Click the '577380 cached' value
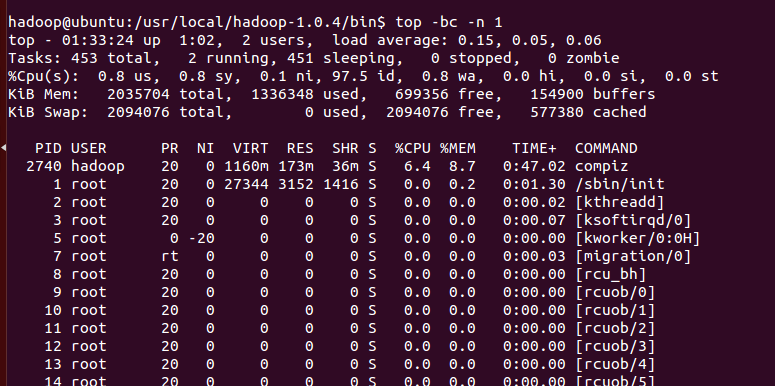Image resolution: width=775 pixels, height=386 pixels. click(x=588, y=112)
